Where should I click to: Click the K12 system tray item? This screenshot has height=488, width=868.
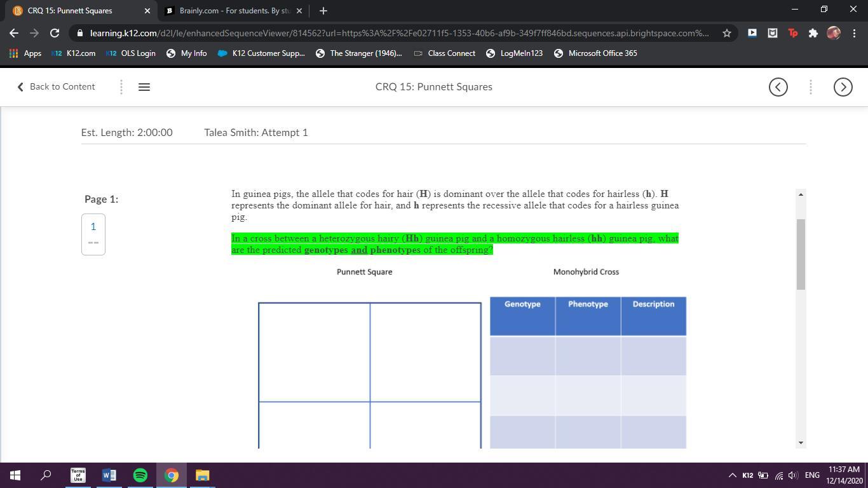point(748,475)
